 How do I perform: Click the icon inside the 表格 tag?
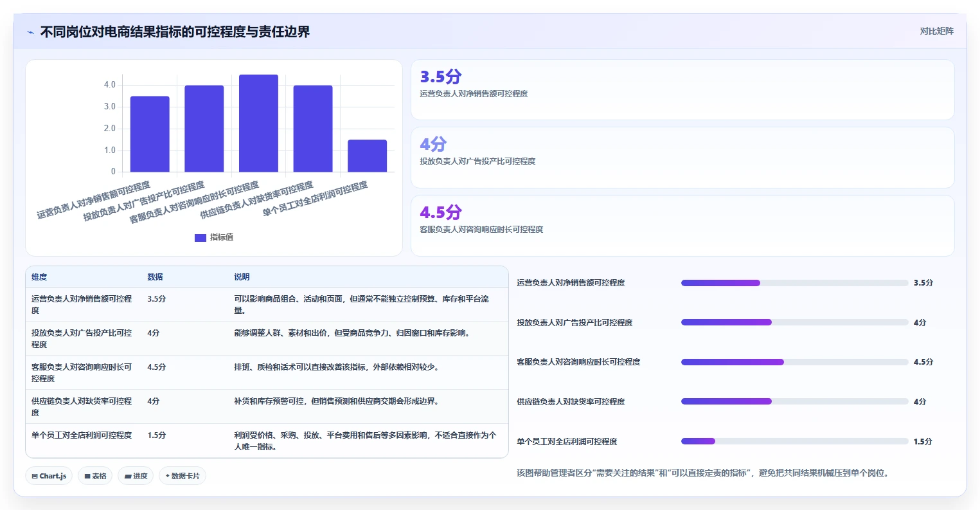coord(87,477)
